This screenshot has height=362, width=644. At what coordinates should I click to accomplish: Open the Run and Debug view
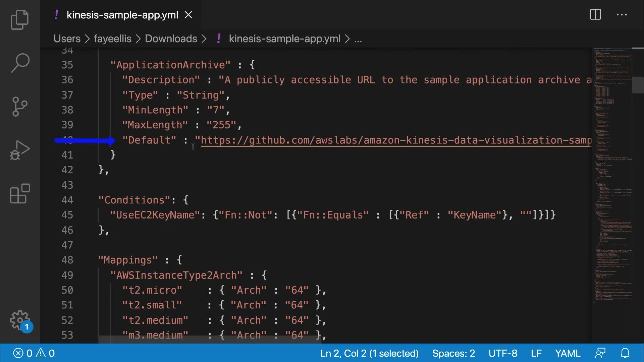point(20,150)
